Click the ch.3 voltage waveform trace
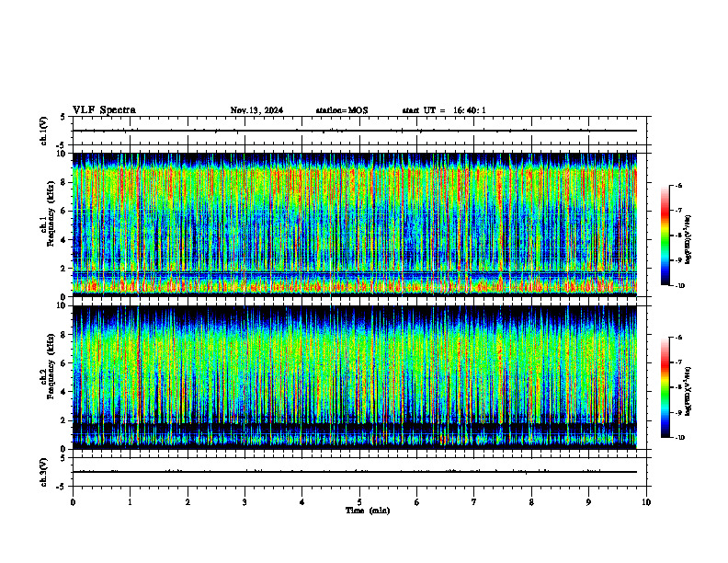 click(x=355, y=472)
